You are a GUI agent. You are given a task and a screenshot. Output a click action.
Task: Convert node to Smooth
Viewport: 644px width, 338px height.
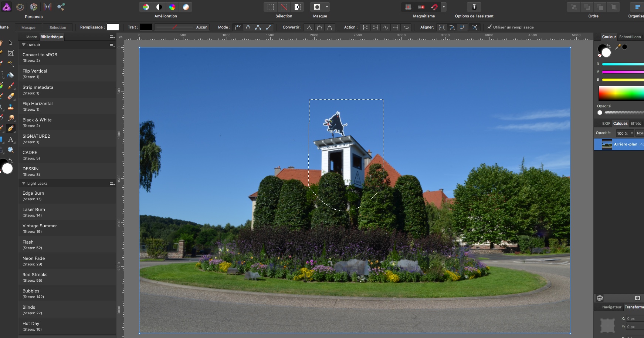coord(319,27)
